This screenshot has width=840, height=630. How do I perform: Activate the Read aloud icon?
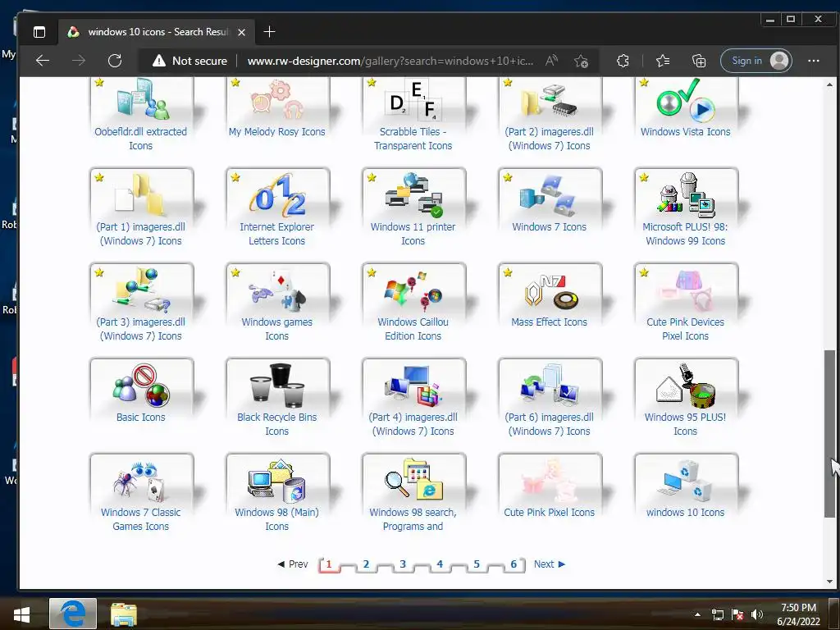[551, 61]
